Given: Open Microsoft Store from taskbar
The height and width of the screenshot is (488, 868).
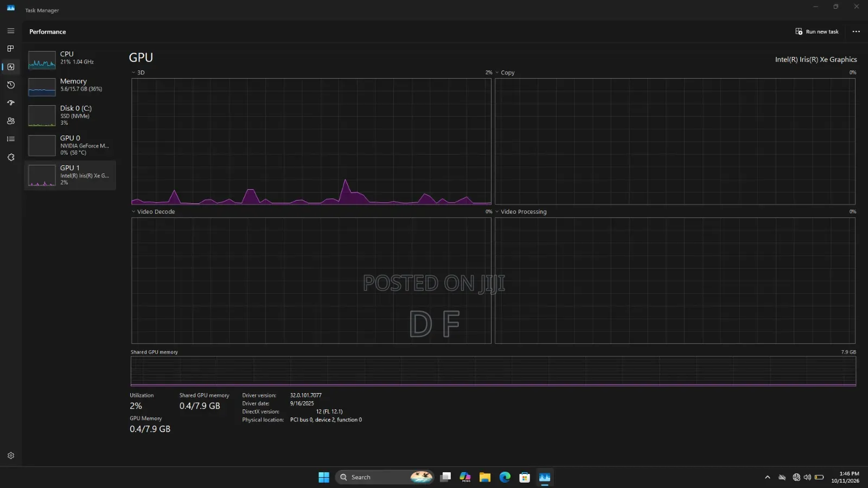Looking at the screenshot, I should coord(525,477).
